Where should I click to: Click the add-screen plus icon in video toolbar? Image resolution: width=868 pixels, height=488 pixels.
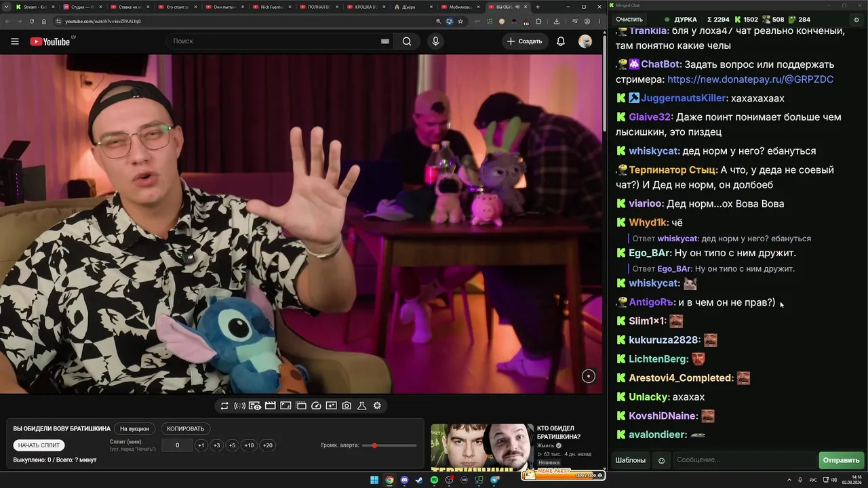[x=331, y=406]
